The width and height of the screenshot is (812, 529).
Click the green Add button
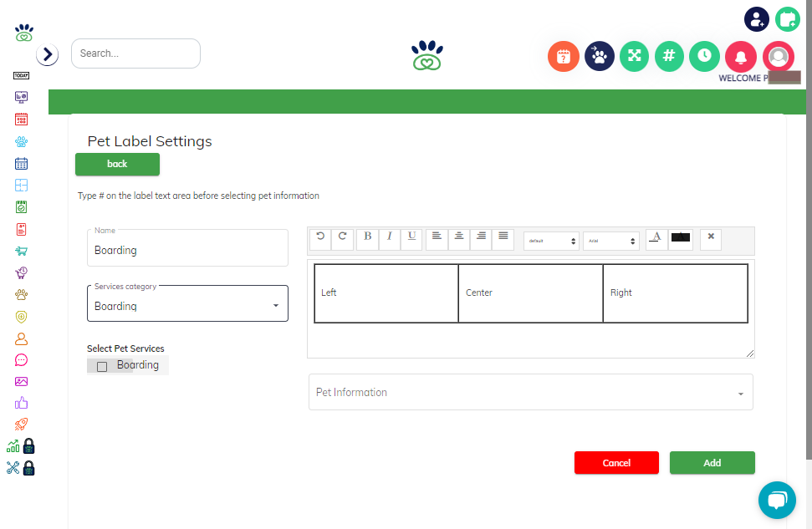pyautogui.click(x=712, y=463)
